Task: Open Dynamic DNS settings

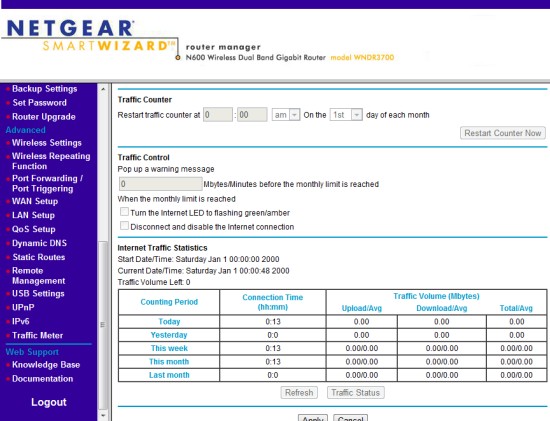Action: pyautogui.click(x=39, y=243)
